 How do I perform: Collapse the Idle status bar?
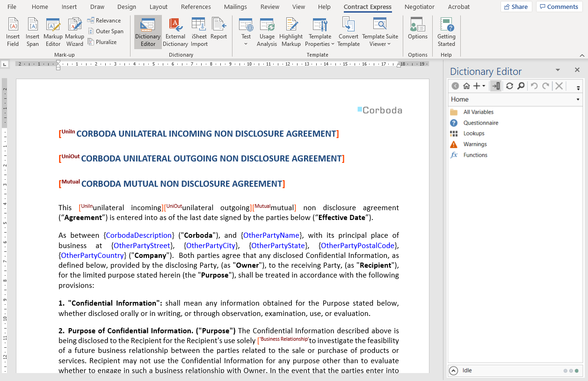[453, 370]
